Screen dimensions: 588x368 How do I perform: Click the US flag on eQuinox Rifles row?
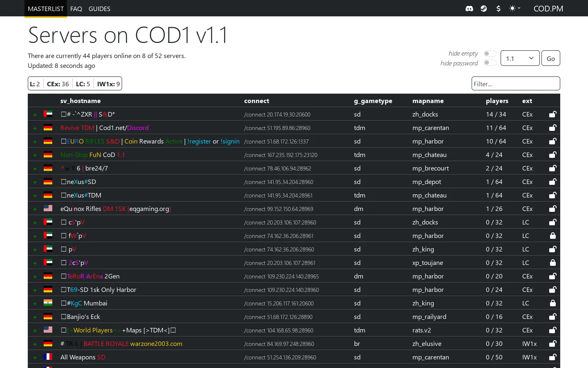(48, 209)
